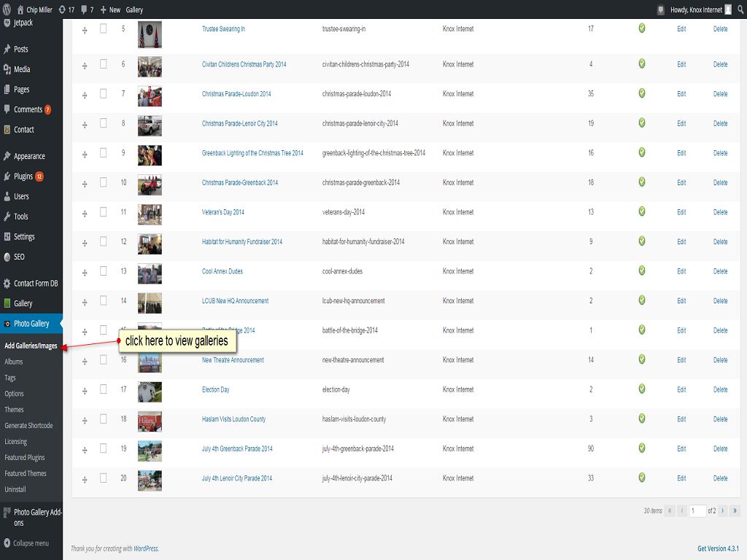747x560 pixels.
Task: Toggle published status of Haslam Visits Loudon County
Action: [642, 419]
